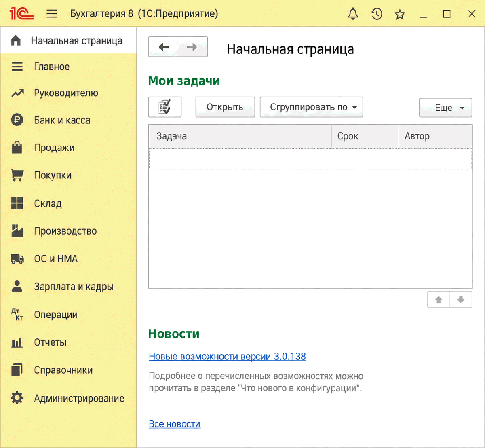Open the Все новости link
The height and width of the screenshot is (448, 485).
pos(175,424)
